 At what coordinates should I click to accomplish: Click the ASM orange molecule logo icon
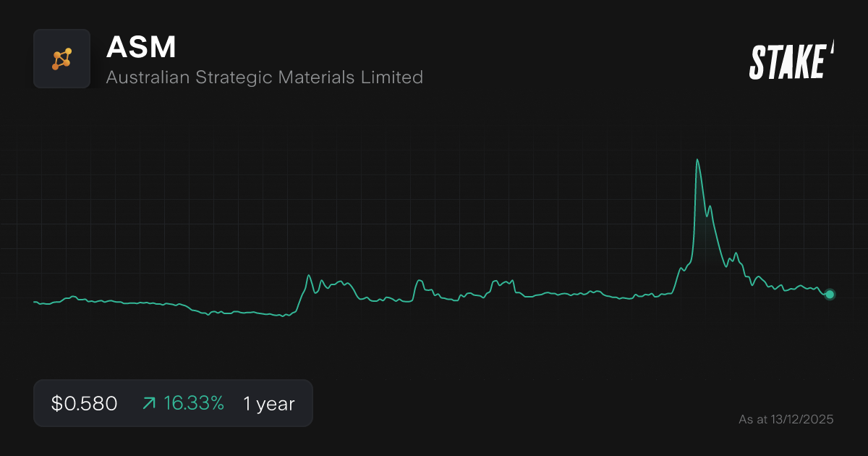click(x=61, y=59)
